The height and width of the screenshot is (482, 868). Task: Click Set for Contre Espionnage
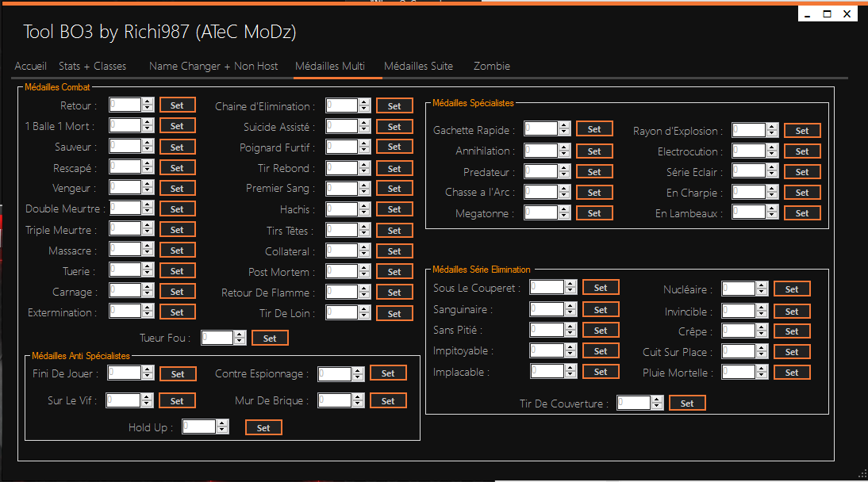tap(388, 373)
